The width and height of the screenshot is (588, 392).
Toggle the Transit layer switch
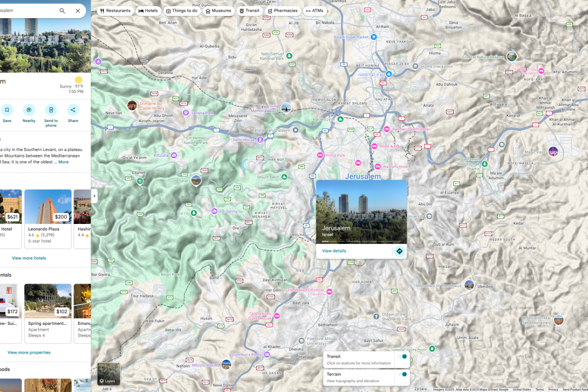tap(403, 357)
